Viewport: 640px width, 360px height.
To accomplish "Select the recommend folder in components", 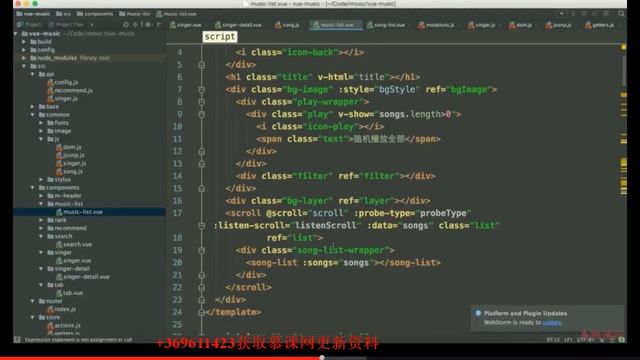I will [x=67, y=228].
